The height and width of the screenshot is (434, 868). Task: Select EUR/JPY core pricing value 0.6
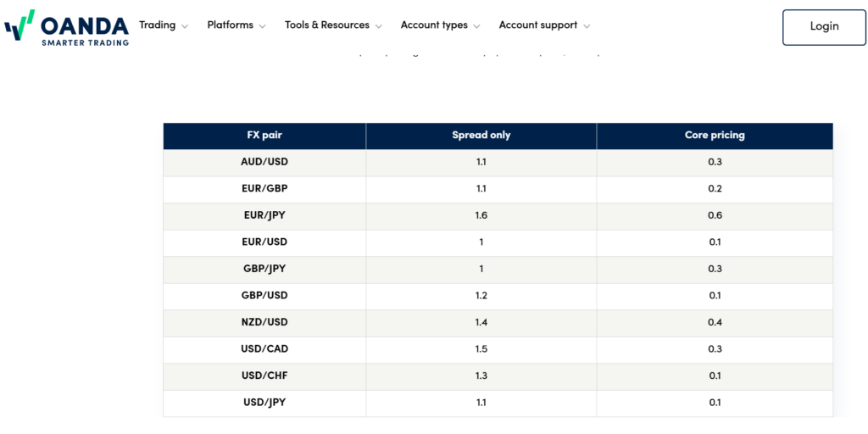click(715, 216)
